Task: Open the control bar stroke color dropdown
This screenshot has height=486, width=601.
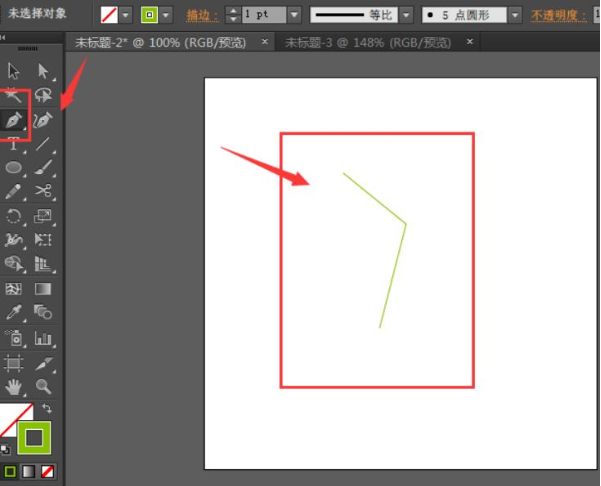Action: point(166,15)
